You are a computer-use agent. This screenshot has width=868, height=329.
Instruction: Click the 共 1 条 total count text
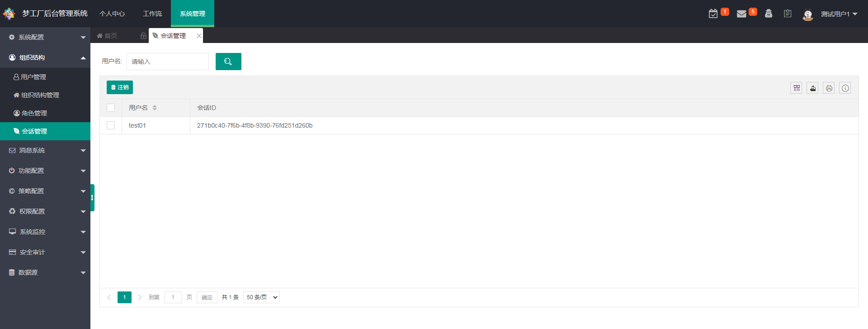(x=230, y=297)
